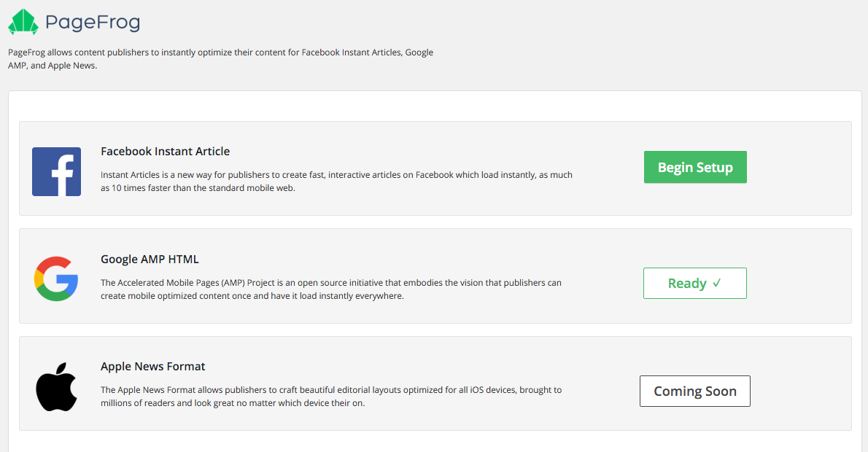868x452 pixels.
Task: Click the Apple logo icon
Action: coord(56,386)
